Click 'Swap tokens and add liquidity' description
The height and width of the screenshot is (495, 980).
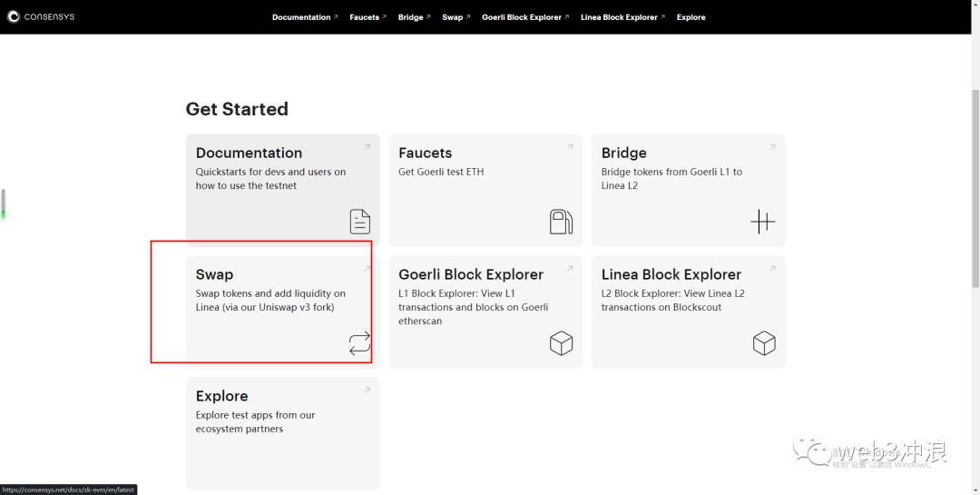270,301
